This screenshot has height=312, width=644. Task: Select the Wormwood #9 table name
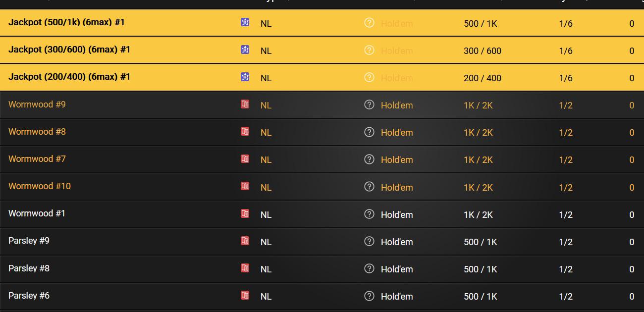pyautogui.click(x=37, y=105)
